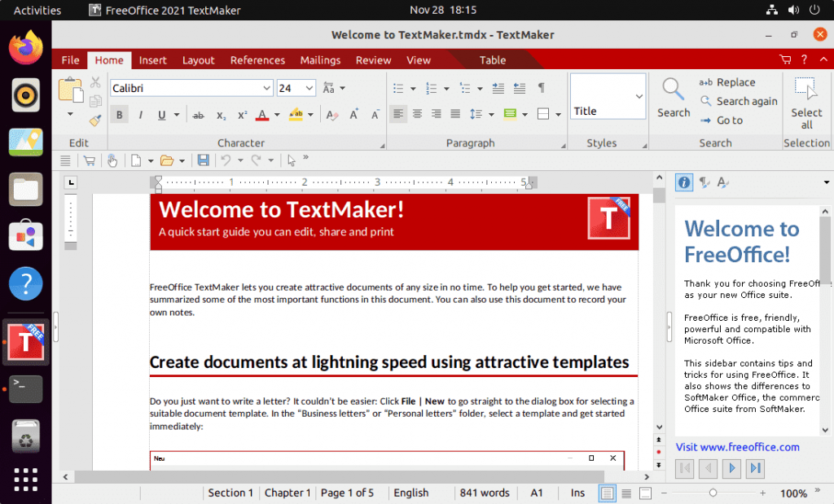Screen dimensions: 834x504
Task: Go to the Mailings tab
Action: coord(320,60)
